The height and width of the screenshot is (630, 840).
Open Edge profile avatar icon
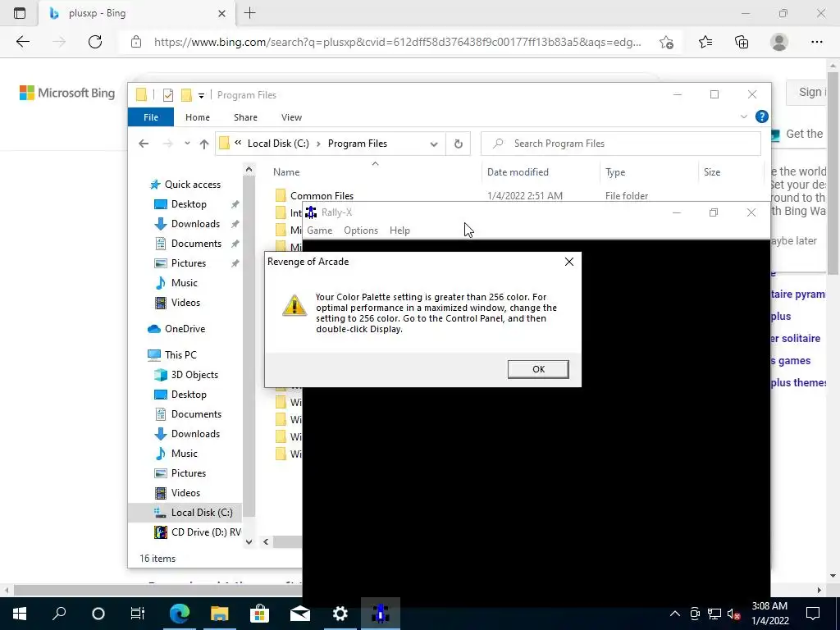pyautogui.click(x=779, y=42)
